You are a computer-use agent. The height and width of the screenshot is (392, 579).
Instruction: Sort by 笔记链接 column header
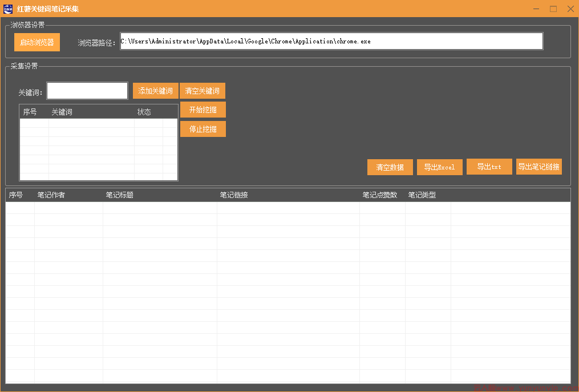coord(288,195)
